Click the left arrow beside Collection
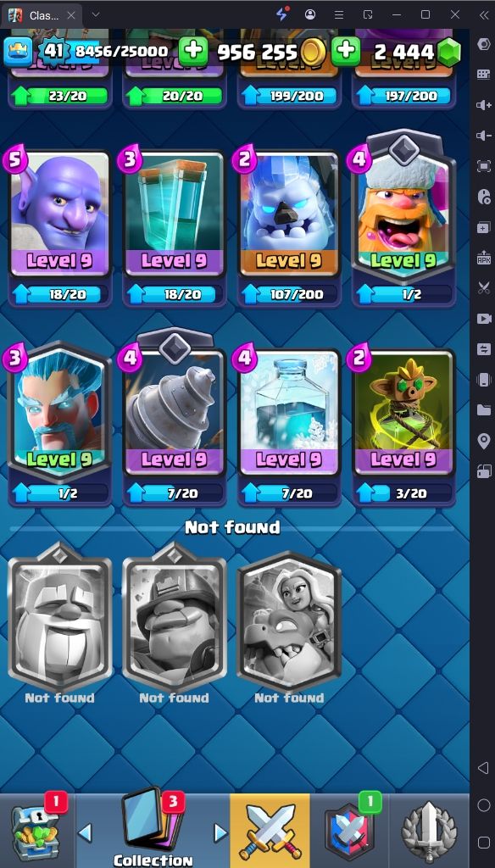The image size is (495, 868). point(85,832)
